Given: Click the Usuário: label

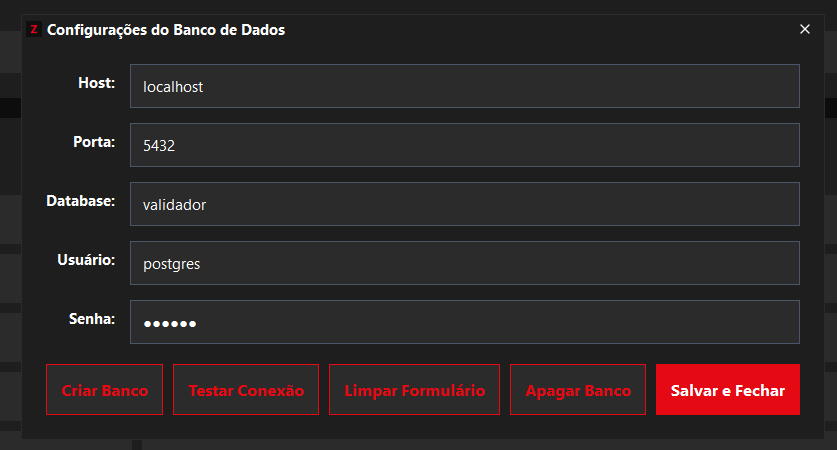Looking at the screenshot, I should coord(87,260).
